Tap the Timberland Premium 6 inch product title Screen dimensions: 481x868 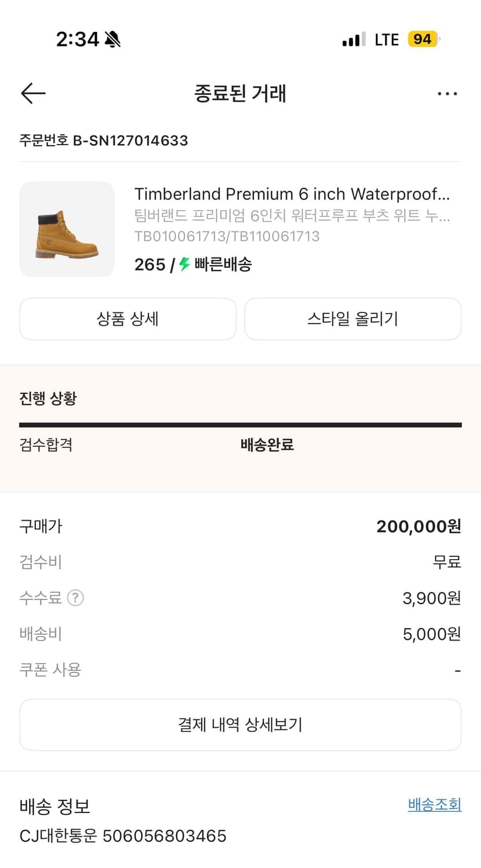tap(292, 194)
